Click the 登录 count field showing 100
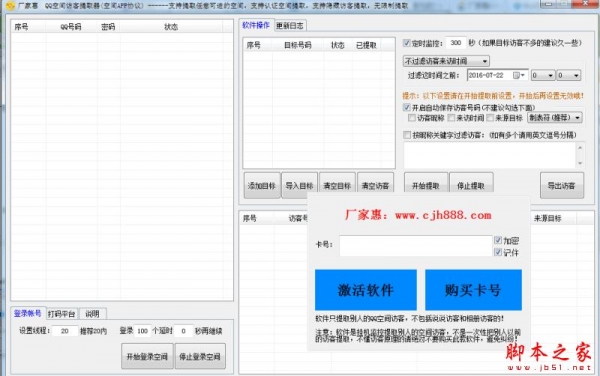The width and height of the screenshot is (600, 376). [143, 331]
